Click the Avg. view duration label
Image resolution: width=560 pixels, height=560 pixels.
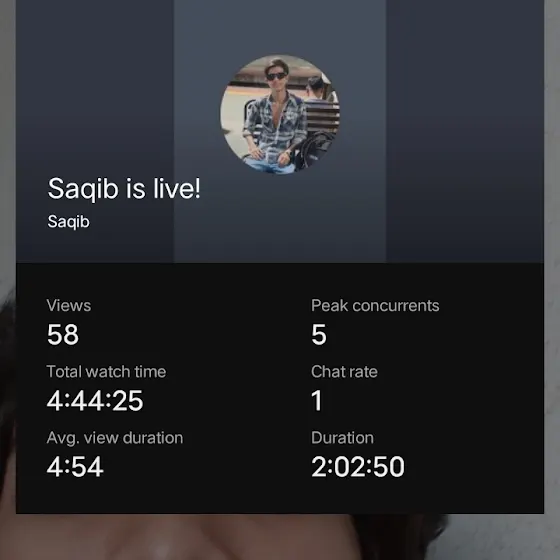[x=115, y=438]
